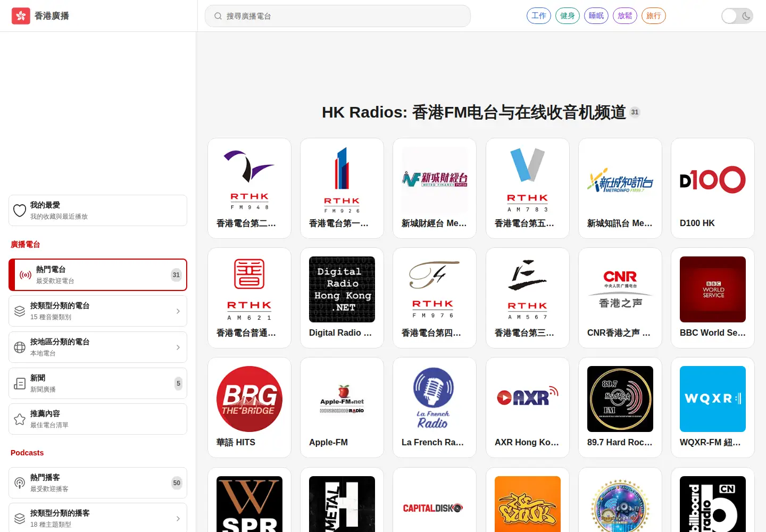Open the 新聞 menu item
Image resolution: width=766 pixels, height=532 pixels.
click(x=98, y=384)
